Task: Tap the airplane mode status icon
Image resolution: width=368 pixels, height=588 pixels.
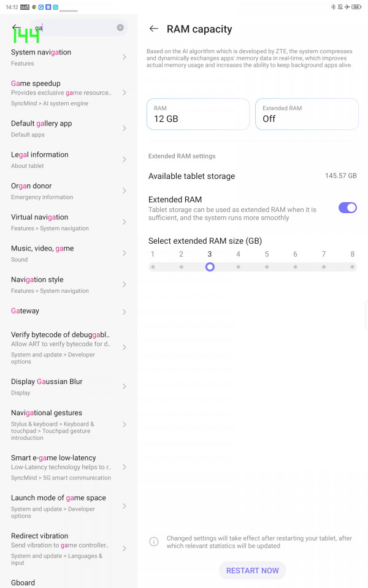Action: point(347,7)
